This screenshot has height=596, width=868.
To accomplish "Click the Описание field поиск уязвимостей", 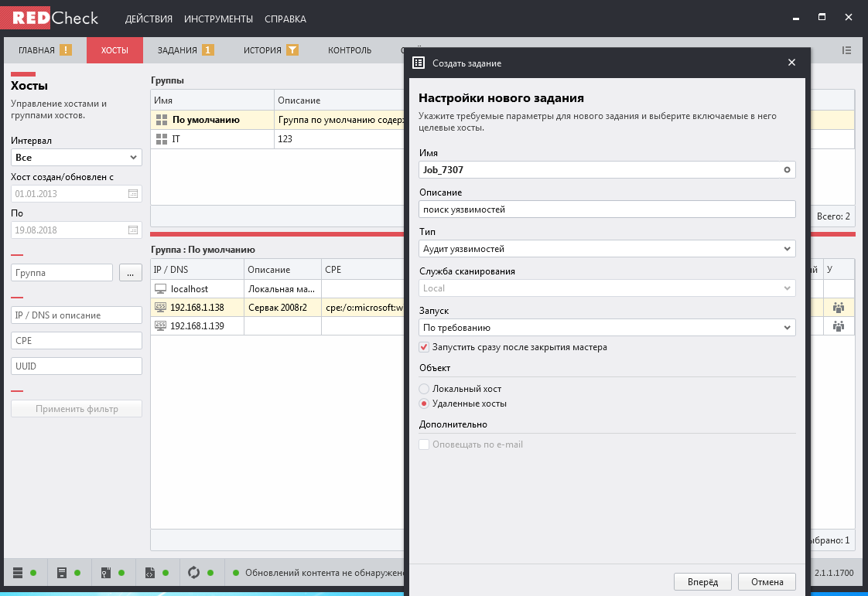I will [x=607, y=209].
